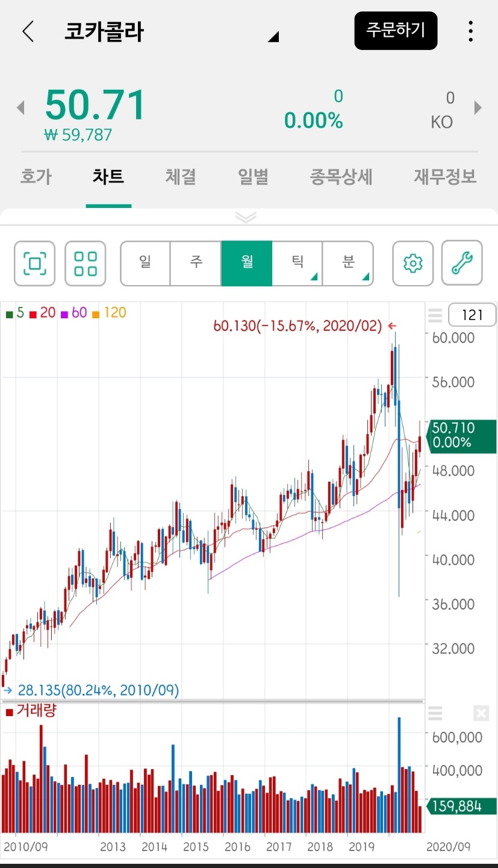The height and width of the screenshot is (868, 498).
Task: Tap the ₩ 59,787 converted price
Action: 78,134
